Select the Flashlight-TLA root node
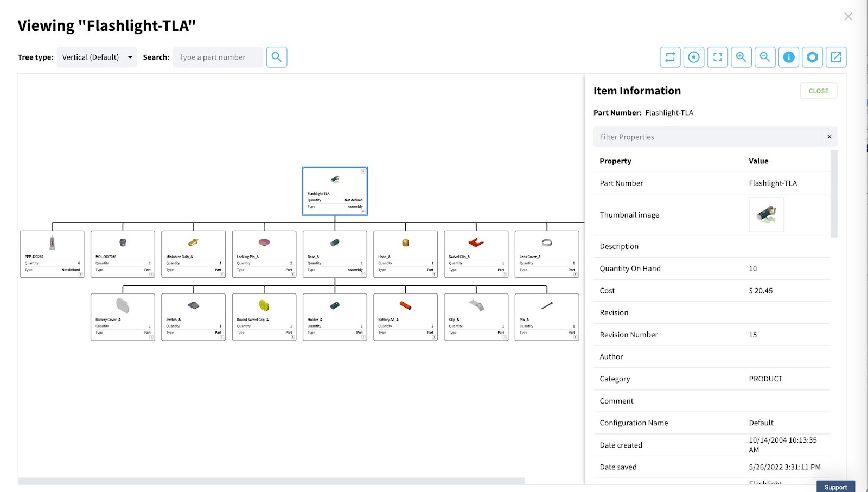This screenshot has width=868, height=492. pos(335,191)
